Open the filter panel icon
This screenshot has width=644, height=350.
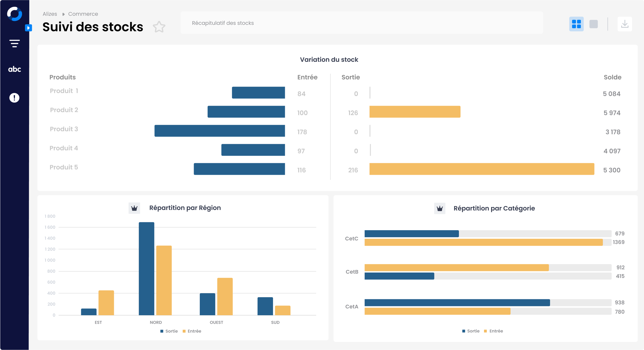click(x=14, y=43)
